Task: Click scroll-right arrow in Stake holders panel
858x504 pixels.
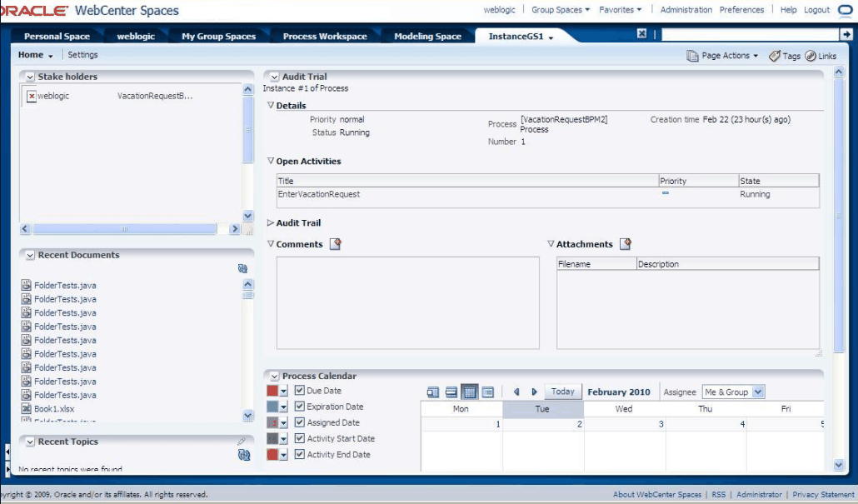Action: pyautogui.click(x=235, y=229)
